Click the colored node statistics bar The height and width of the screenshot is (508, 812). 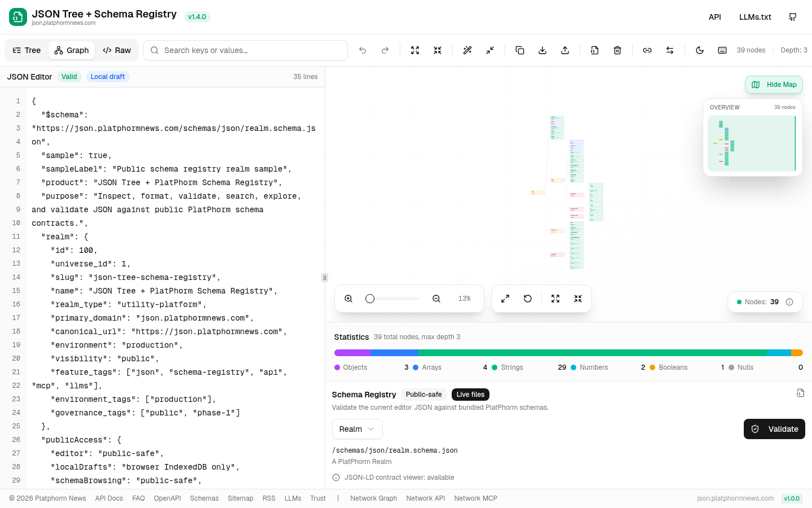568,353
